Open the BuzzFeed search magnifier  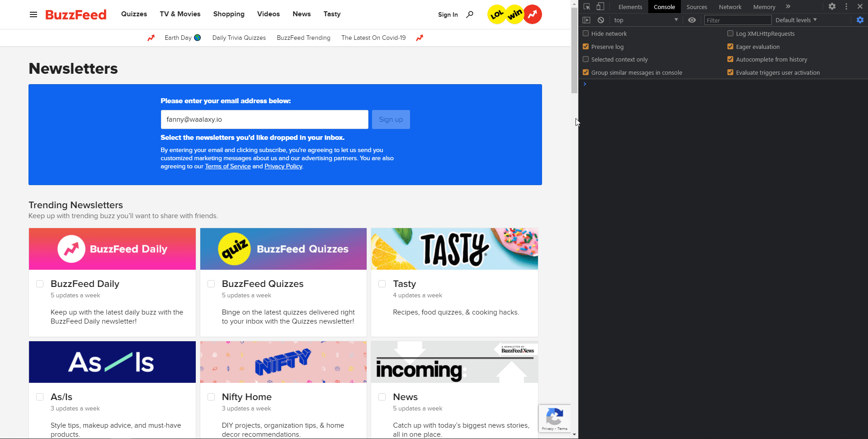tap(470, 14)
